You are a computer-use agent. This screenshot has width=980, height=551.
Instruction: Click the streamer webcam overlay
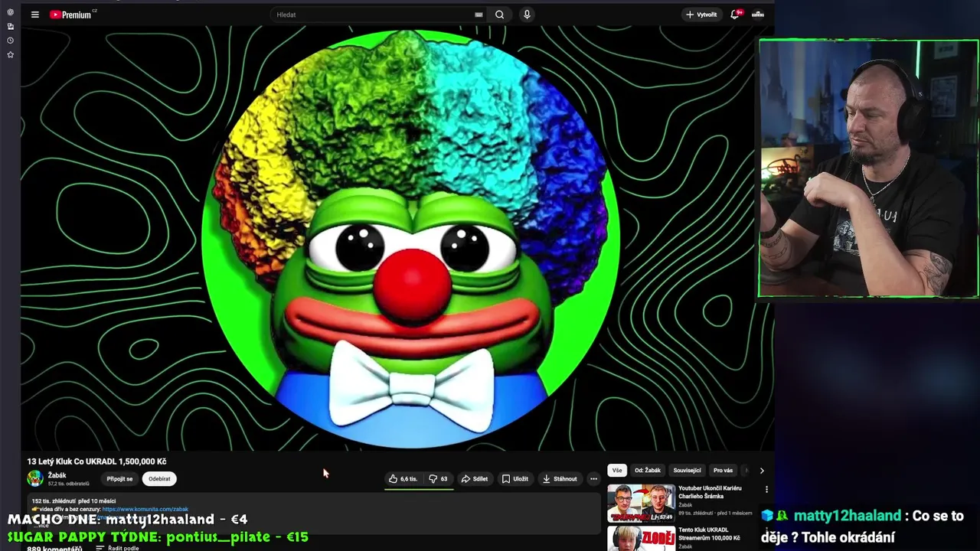[868, 168]
